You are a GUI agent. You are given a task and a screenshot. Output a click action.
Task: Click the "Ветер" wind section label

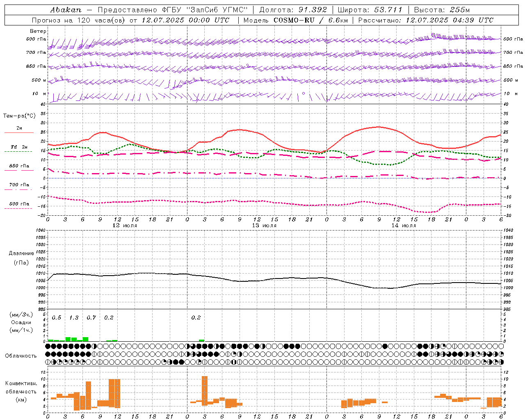pos(38,31)
